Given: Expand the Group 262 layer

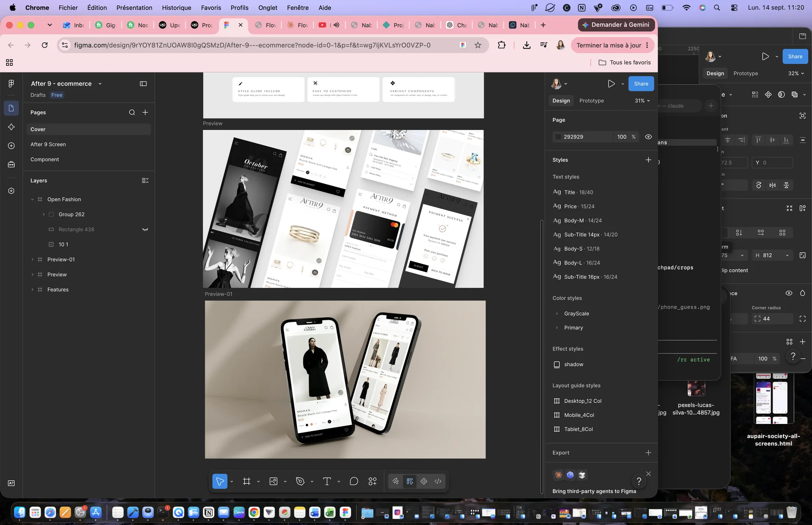Looking at the screenshot, I should (44, 214).
